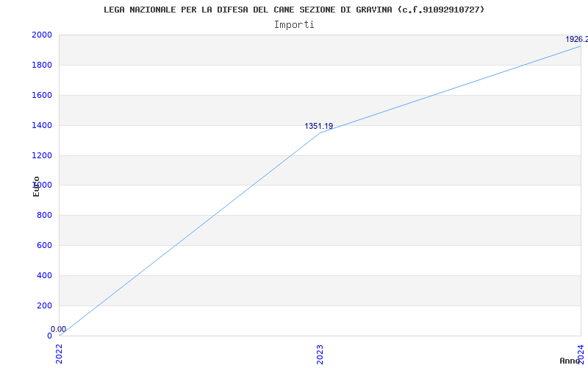
Task: Click the 1600 value on the y-axis
Action: click(42, 96)
